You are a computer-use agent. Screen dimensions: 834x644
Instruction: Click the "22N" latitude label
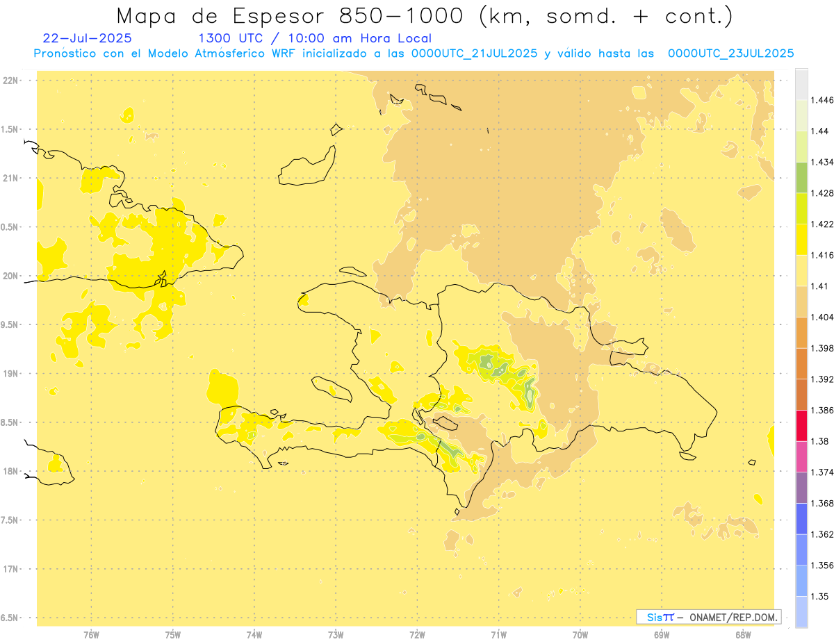pos(11,81)
